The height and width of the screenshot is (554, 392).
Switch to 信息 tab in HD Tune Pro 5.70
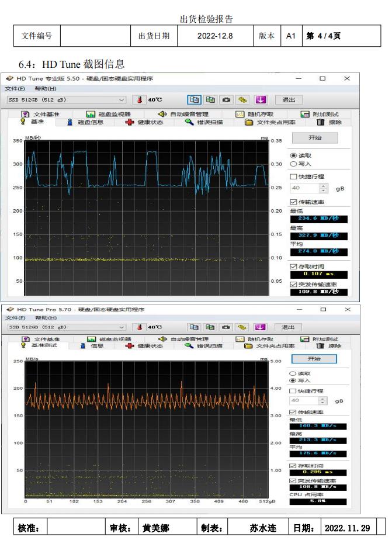point(92,345)
